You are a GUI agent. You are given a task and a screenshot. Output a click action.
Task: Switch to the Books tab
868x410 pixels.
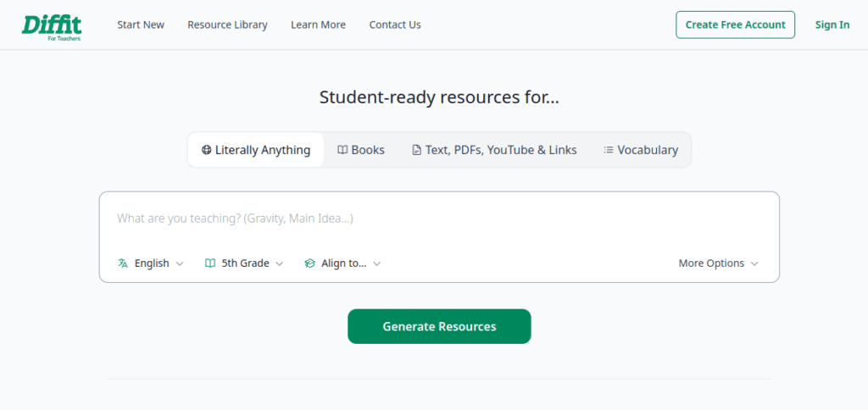361,150
